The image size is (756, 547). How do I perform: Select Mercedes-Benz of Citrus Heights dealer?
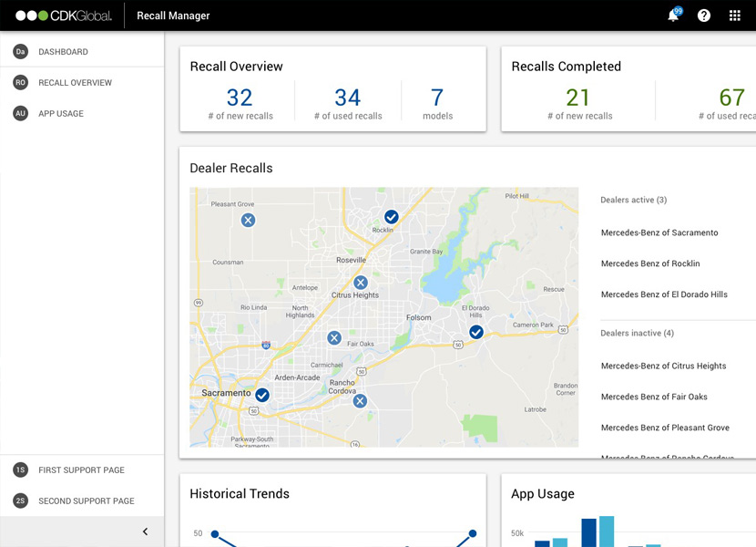(x=663, y=366)
